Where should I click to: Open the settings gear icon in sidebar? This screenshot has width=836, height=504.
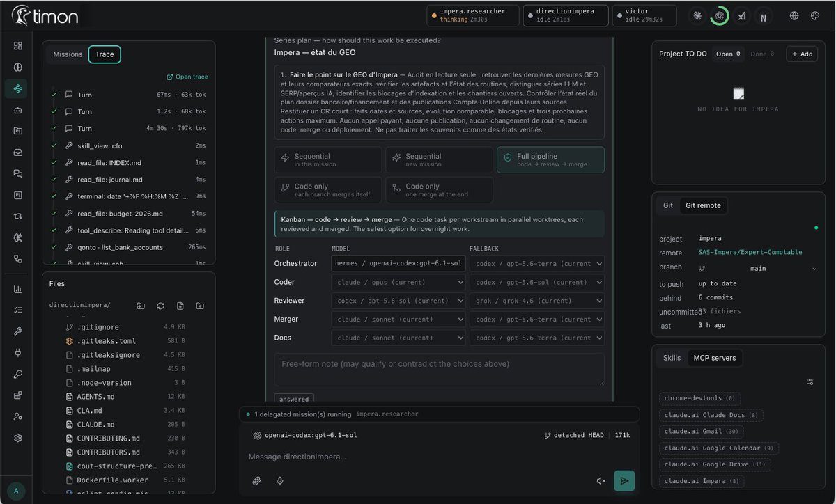point(18,438)
